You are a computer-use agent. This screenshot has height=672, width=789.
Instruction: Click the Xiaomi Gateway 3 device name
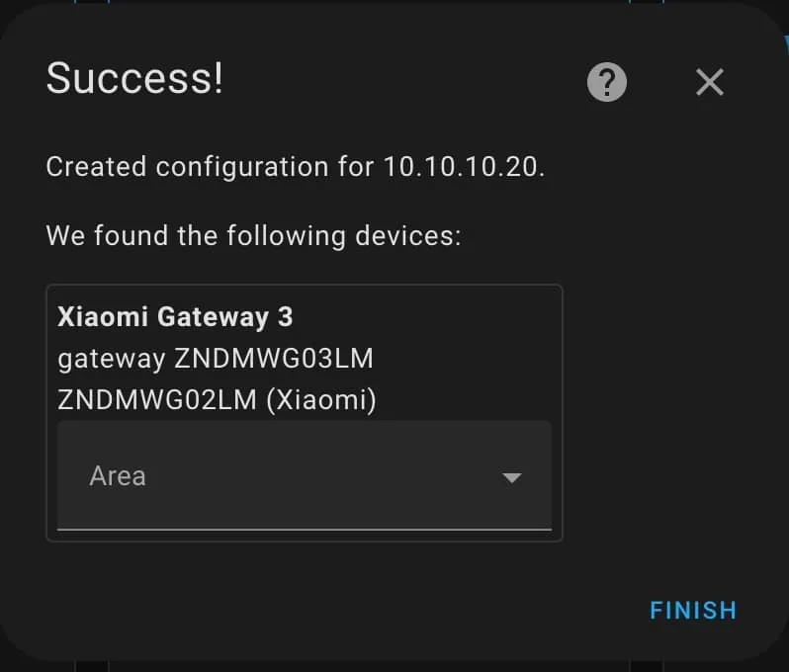[x=175, y=316]
